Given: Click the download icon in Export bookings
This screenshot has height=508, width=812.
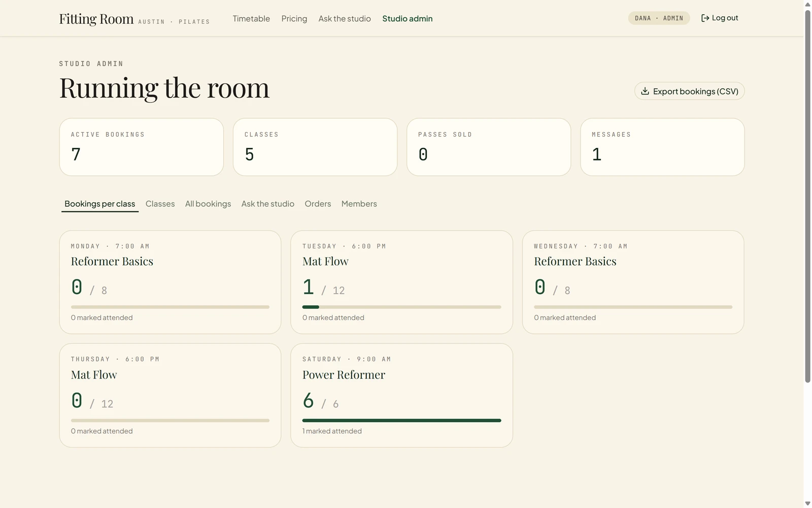Looking at the screenshot, I should click(645, 91).
